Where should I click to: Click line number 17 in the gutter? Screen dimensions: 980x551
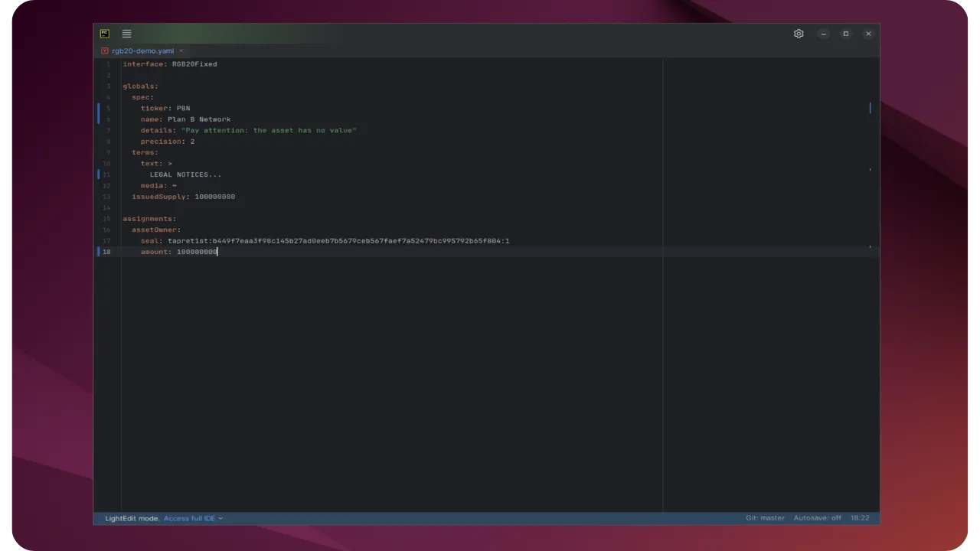tap(107, 240)
